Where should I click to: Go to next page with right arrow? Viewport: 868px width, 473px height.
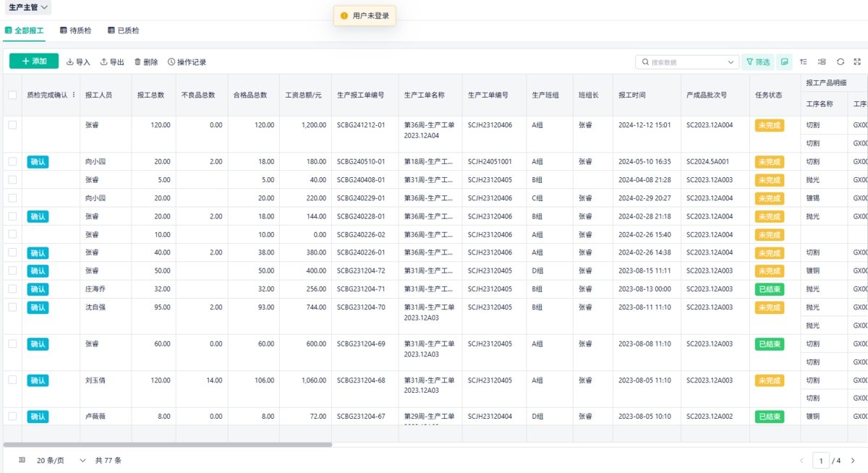(x=853, y=461)
